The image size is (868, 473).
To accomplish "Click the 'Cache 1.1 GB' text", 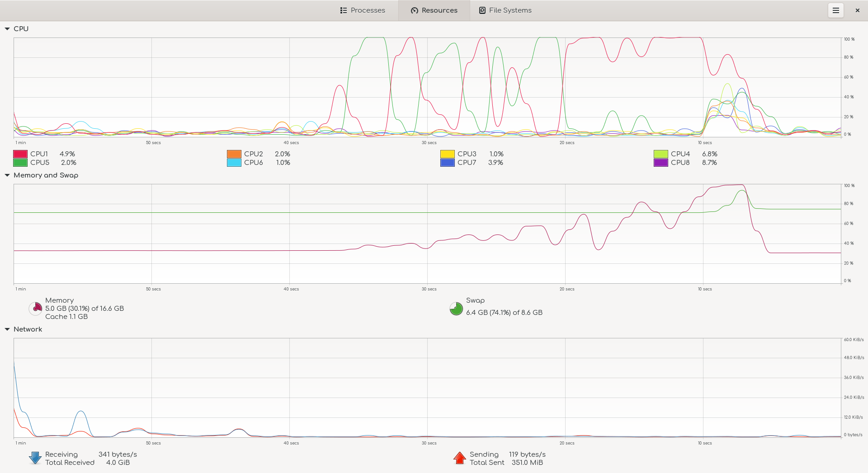I will pos(66,317).
